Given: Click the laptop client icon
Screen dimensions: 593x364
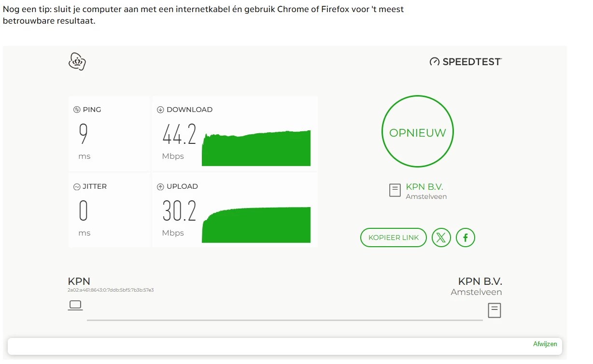Looking at the screenshot, I should [x=75, y=305].
